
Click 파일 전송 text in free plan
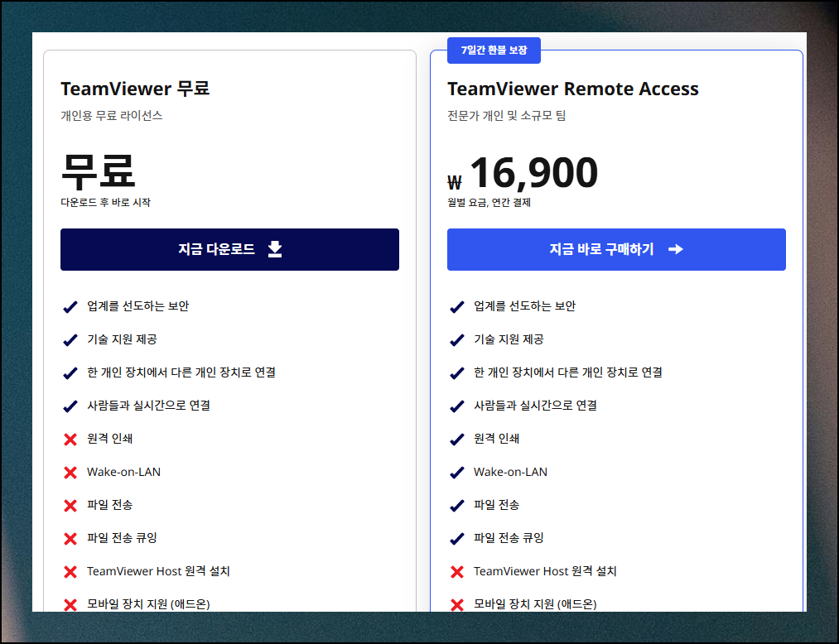(109, 505)
